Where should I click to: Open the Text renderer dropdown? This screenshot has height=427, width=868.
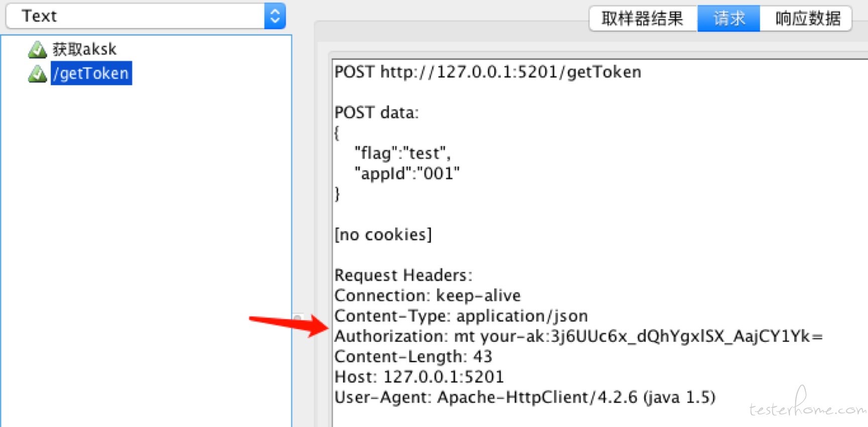coord(146,16)
